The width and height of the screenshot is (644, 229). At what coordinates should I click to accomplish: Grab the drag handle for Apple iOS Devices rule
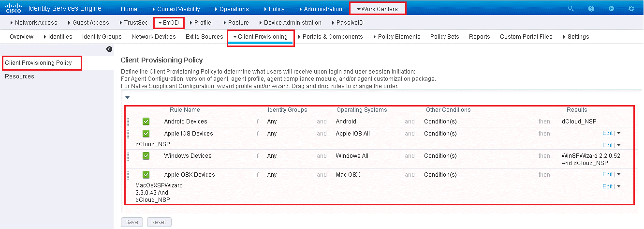click(128, 134)
